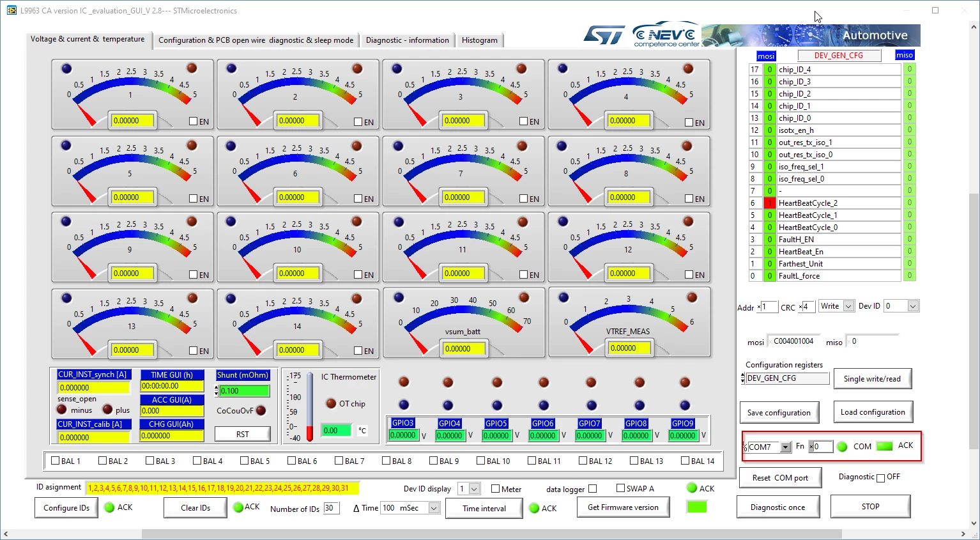The image size is (980, 540).
Task: Click the OT chip LED indicator
Action: point(331,403)
